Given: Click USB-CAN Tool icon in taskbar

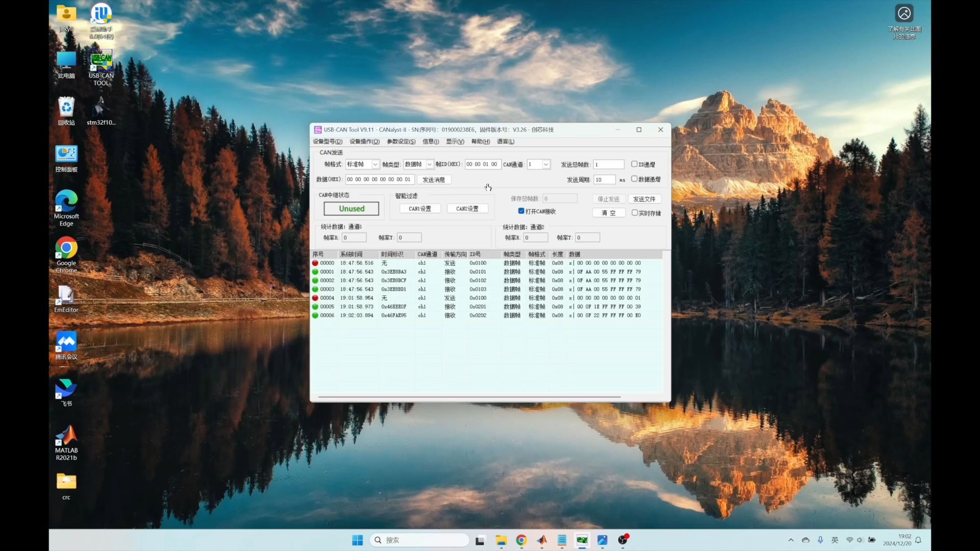Looking at the screenshot, I should (582, 540).
